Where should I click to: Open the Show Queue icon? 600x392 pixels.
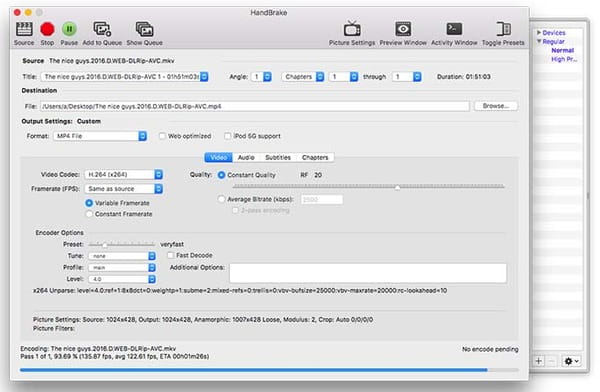tap(144, 29)
